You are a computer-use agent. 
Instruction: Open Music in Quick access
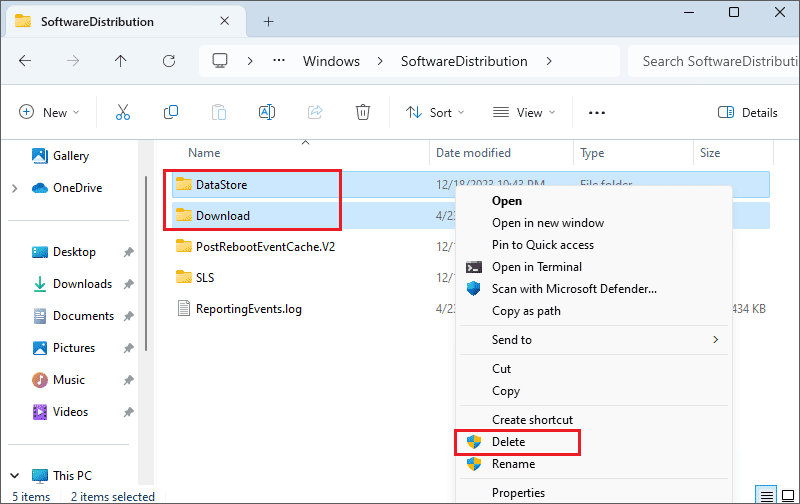click(x=58, y=380)
